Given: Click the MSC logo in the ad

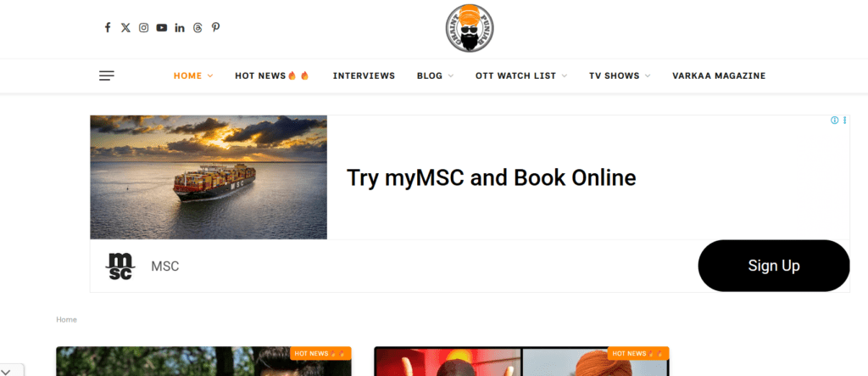Looking at the screenshot, I should pyautogui.click(x=120, y=267).
